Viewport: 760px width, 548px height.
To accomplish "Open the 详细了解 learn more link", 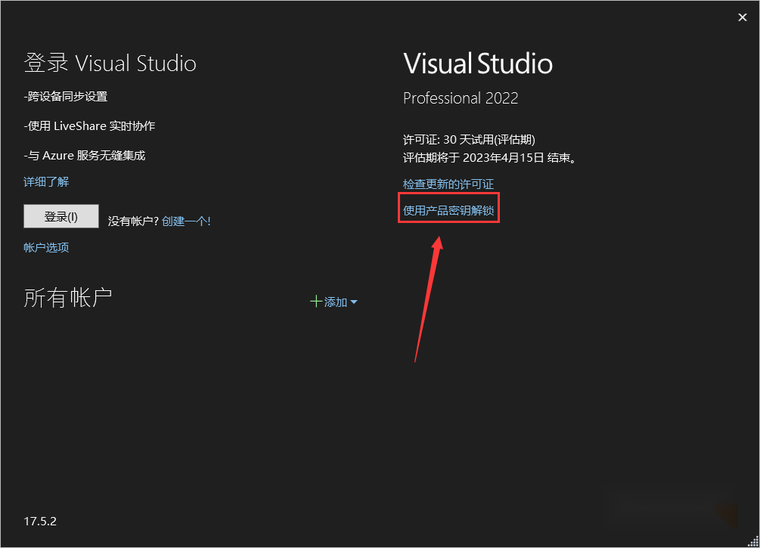I will pos(46,182).
